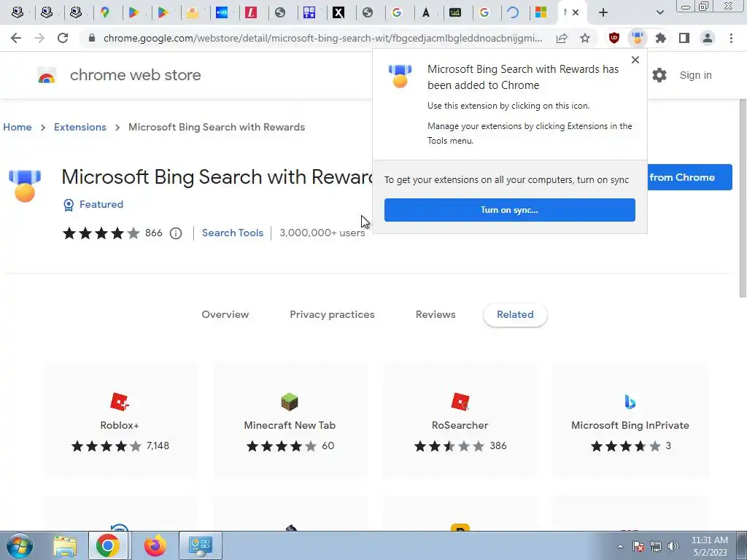View site information via the lock icon
The width and height of the screenshot is (747, 560).
click(92, 38)
